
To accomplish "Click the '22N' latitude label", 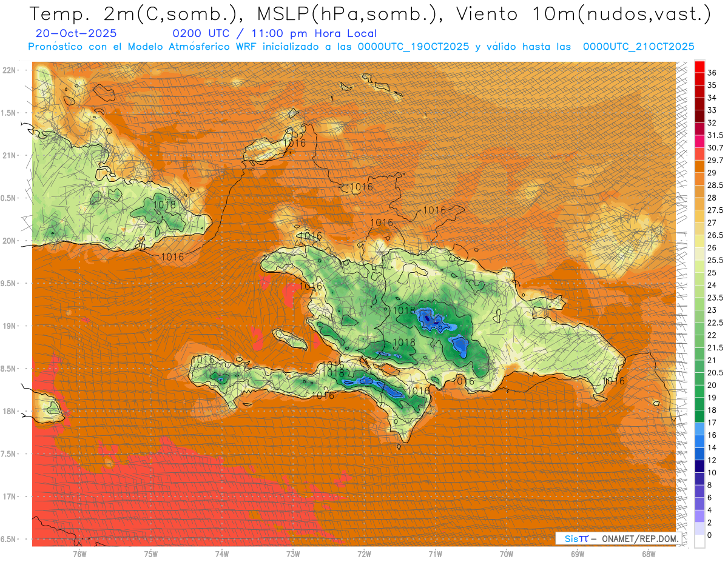I will (x=8, y=70).
